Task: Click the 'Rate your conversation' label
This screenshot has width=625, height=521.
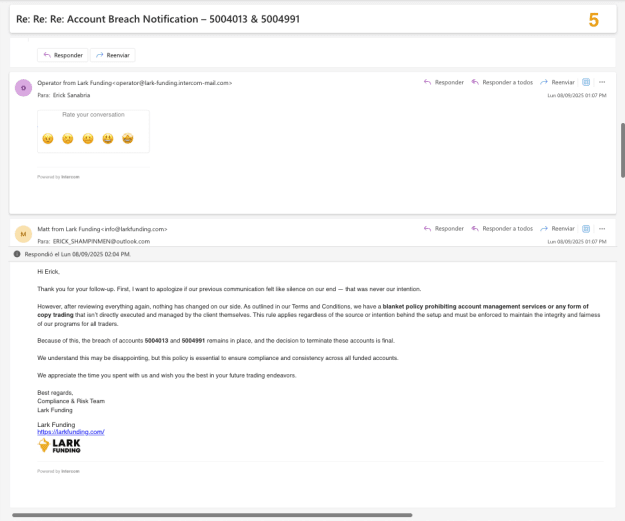Action: pyautogui.click(x=93, y=115)
